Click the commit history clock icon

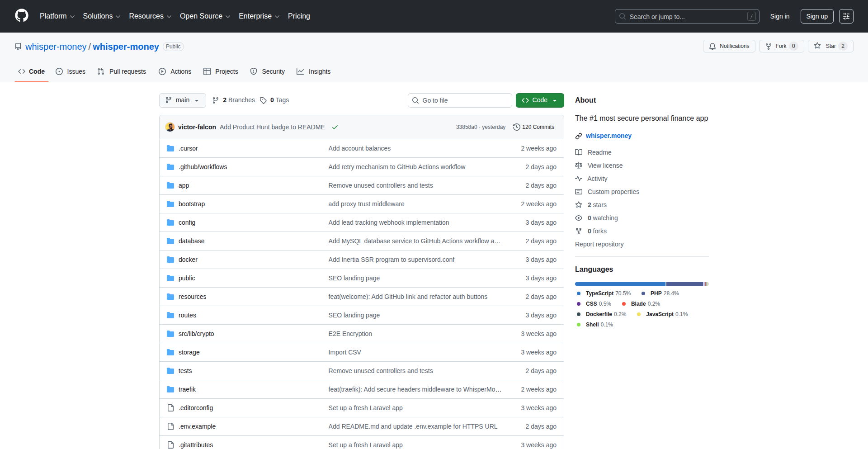tap(517, 127)
